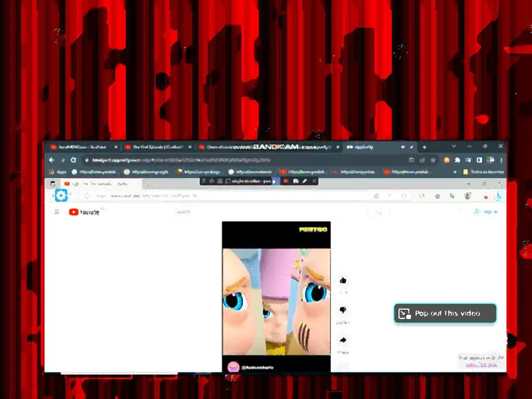532x399 pixels.
Task: Like the Short with thumbs up
Action: pos(343,280)
